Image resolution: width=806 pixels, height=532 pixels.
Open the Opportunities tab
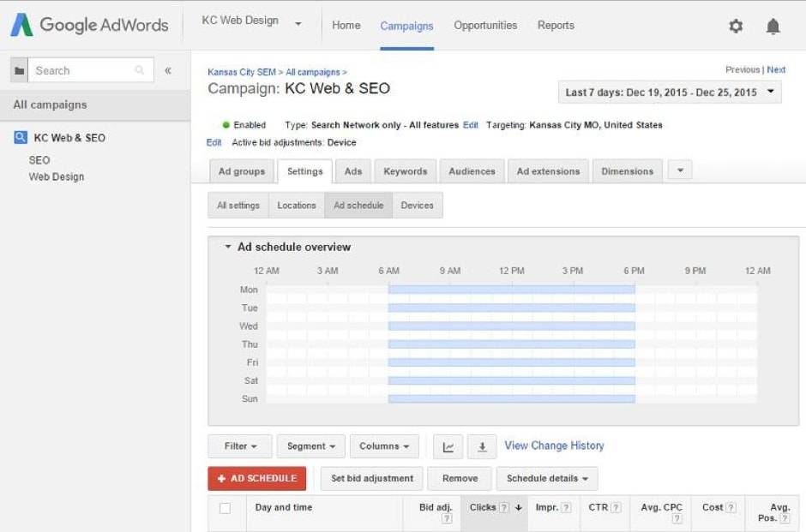485,25
